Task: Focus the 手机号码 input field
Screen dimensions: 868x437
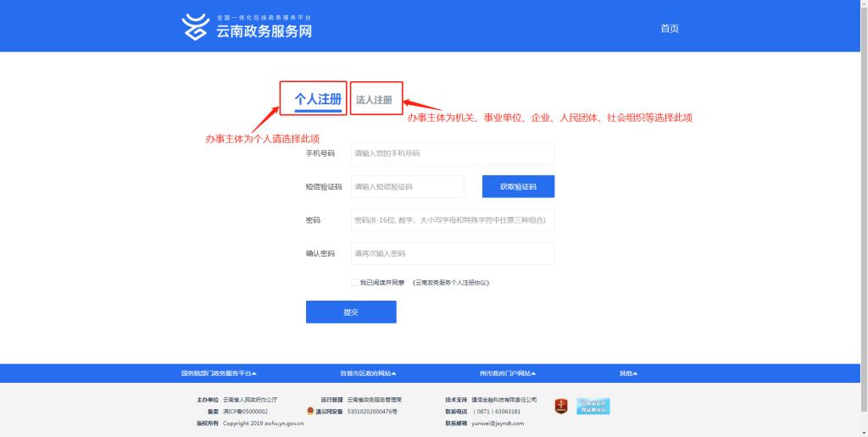Action: tap(453, 153)
